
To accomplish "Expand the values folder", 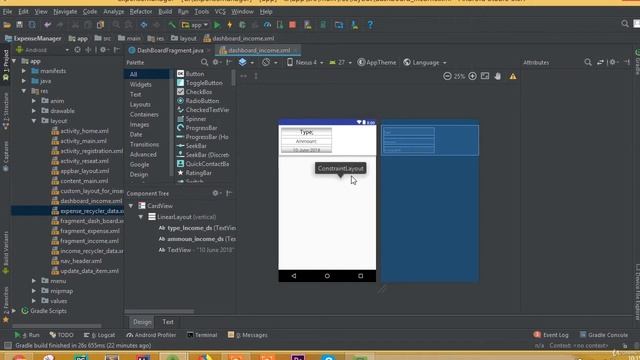I will [34, 301].
